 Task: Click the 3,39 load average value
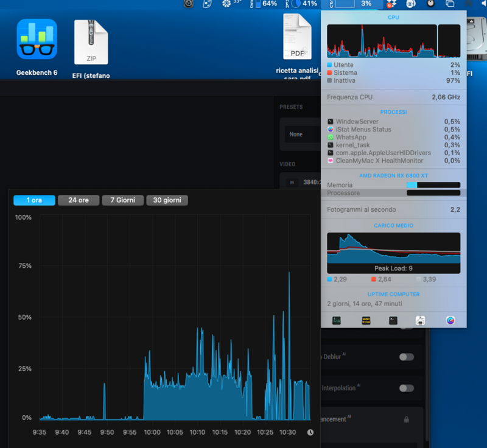(429, 279)
